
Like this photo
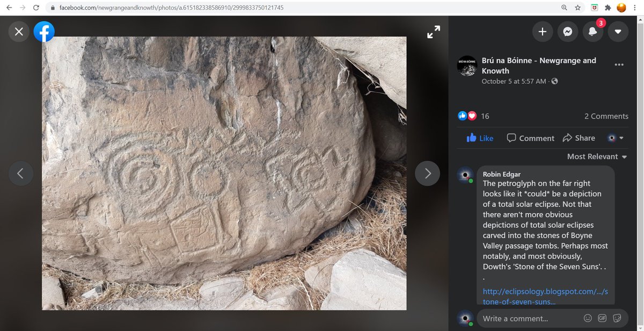point(480,138)
